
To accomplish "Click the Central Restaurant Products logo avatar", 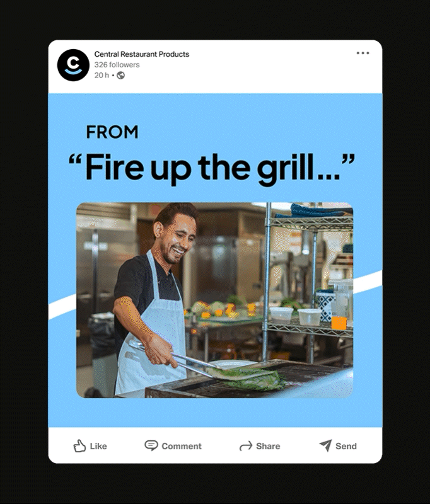I will point(73,65).
